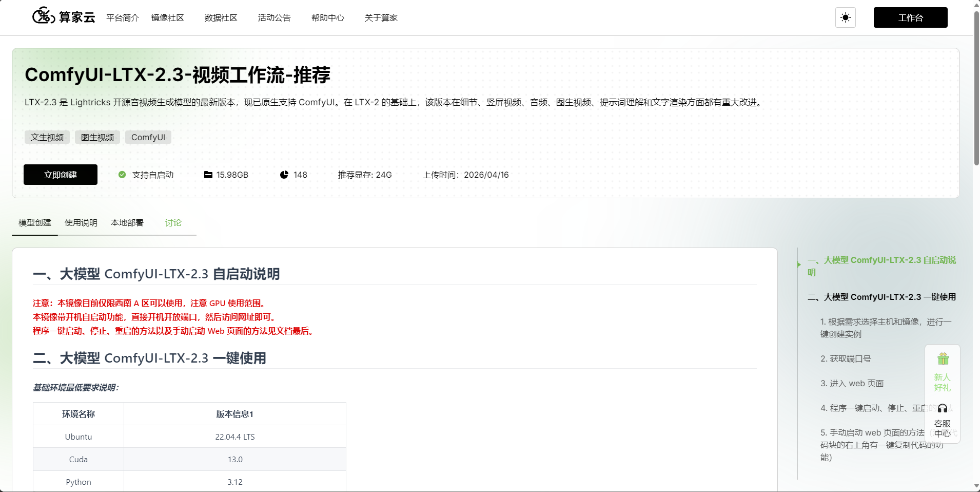Open the 帮助中心 menu item
Screen dimensions: 980x492
[x=328, y=18]
